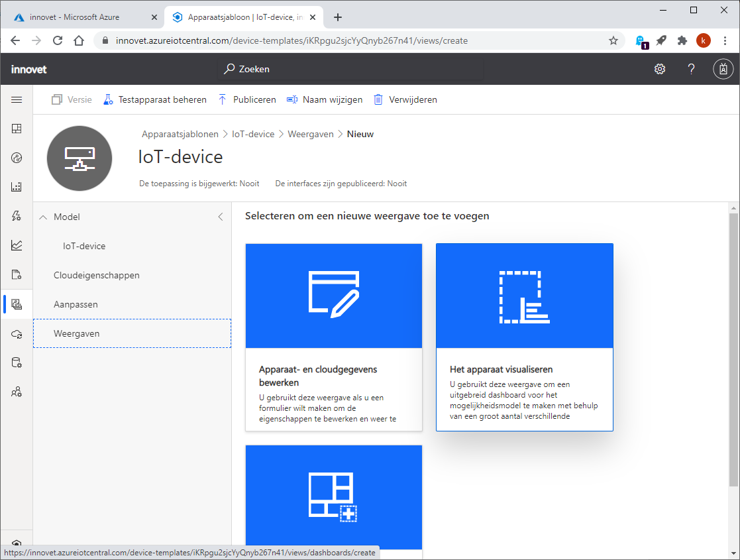Image resolution: width=740 pixels, height=560 pixels.
Task: Go to Apparaatsjablonen breadcrumb
Action: pos(180,134)
